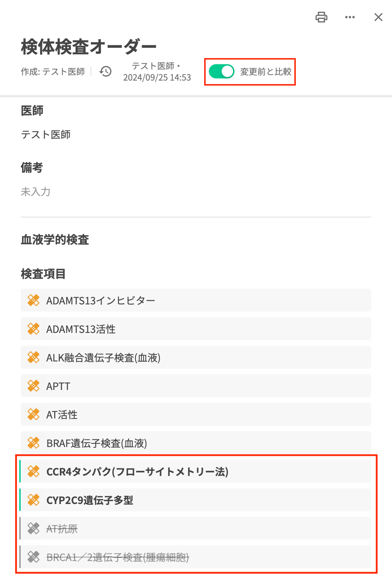Click the 未入力 remarks field
The height and width of the screenshot is (581, 392).
pos(36,191)
